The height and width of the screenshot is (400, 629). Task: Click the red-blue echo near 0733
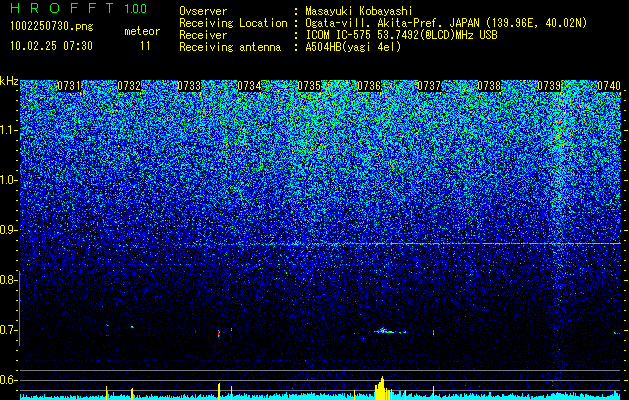pos(219,334)
